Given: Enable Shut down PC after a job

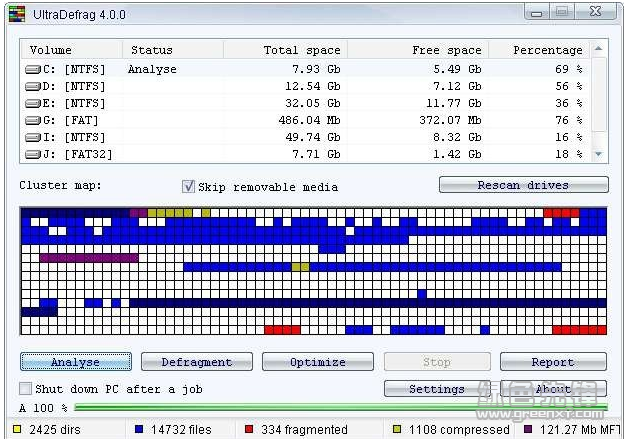Looking at the screenshot, I should (x=26, y=388).
